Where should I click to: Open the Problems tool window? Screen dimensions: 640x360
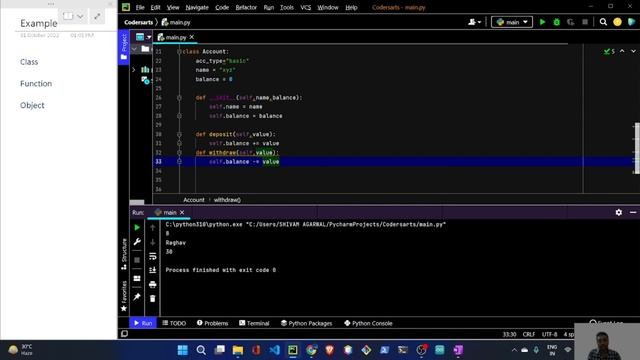(x=212, y=323)
